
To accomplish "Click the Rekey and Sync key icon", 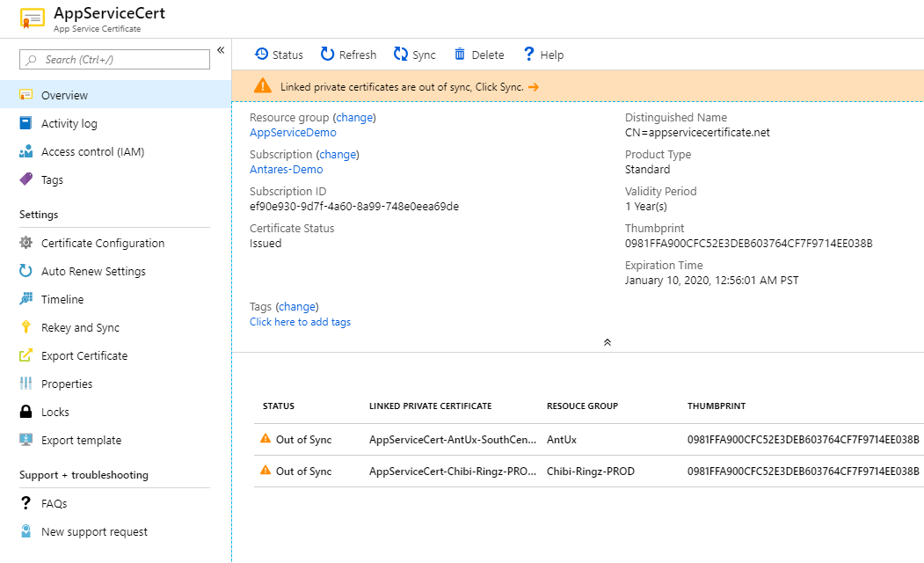I will (25, 327).
